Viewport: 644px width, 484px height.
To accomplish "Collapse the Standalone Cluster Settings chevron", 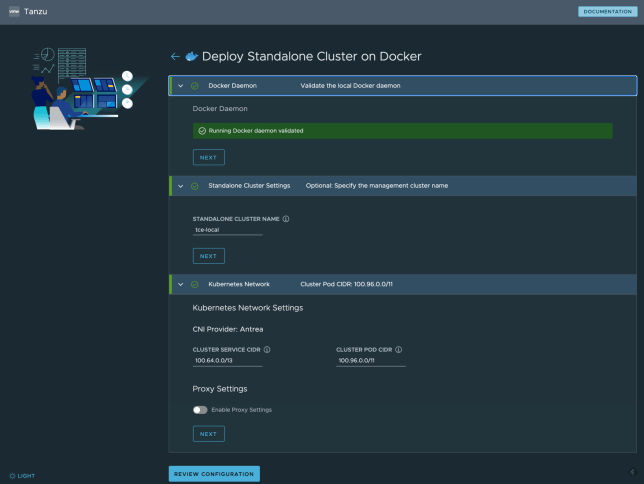I will tap(180, 186).
